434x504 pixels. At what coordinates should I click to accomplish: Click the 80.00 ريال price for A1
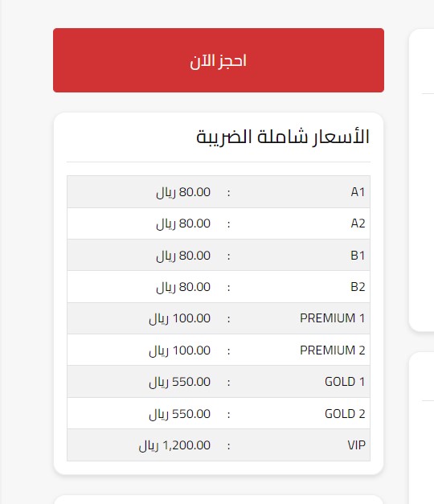(183, 192)
